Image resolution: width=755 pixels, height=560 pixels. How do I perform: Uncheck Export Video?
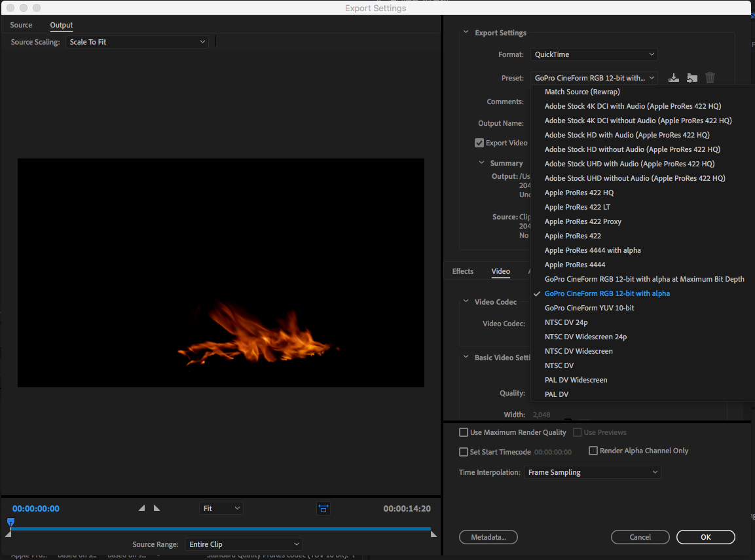[480, 142]
